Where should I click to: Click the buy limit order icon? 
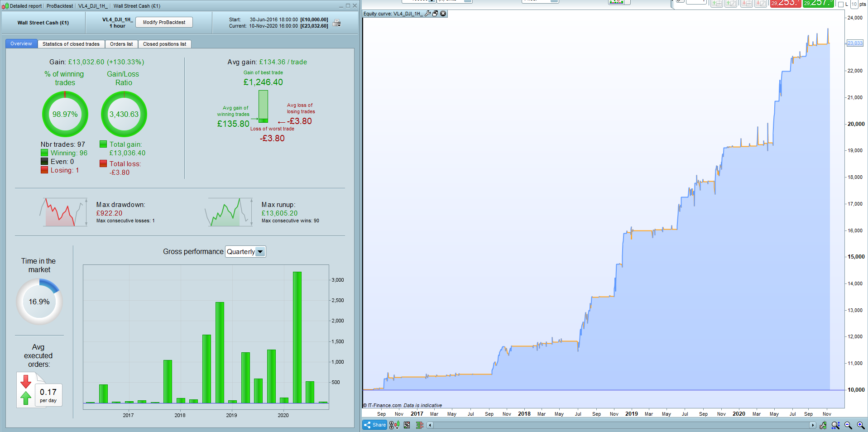731,3
